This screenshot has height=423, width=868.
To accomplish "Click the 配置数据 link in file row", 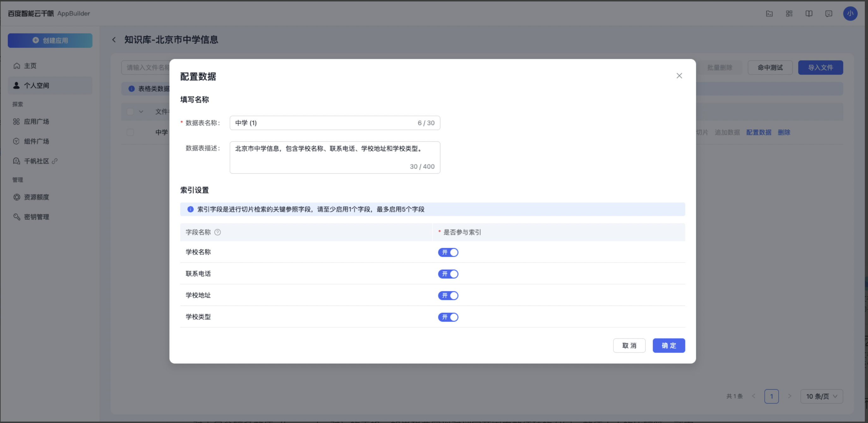I will coord(759,132).
